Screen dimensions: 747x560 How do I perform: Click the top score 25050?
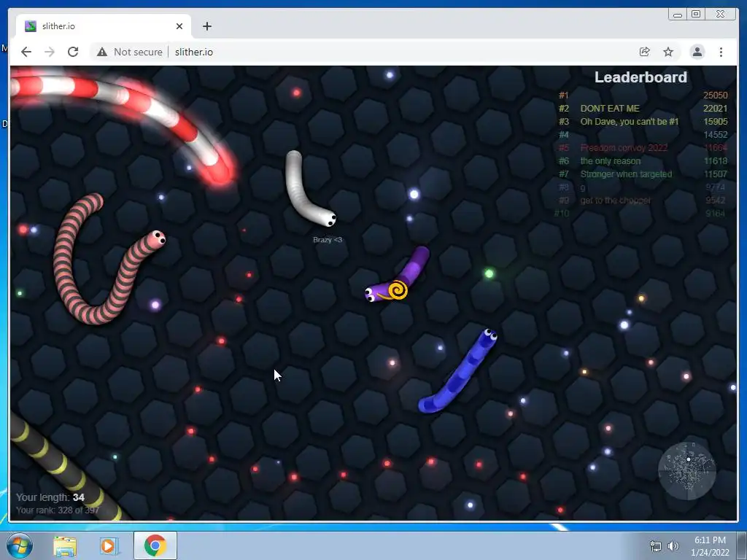tap(715, 96)
